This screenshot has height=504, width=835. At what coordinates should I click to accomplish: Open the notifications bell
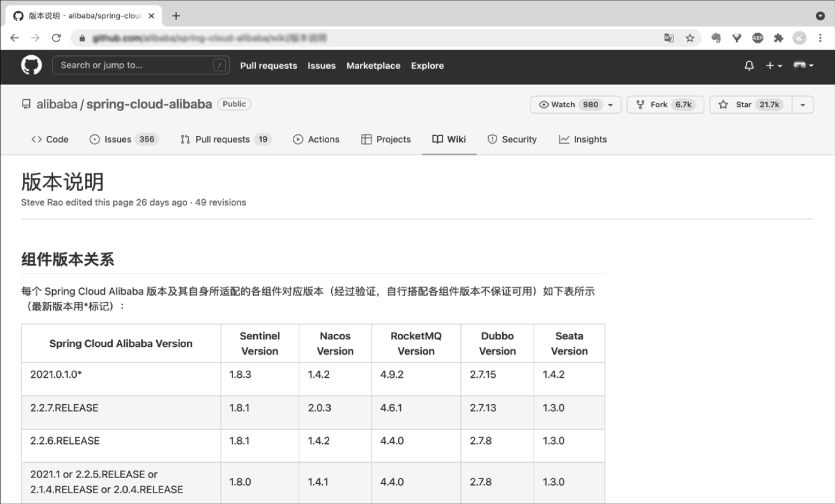click(749, 65)
